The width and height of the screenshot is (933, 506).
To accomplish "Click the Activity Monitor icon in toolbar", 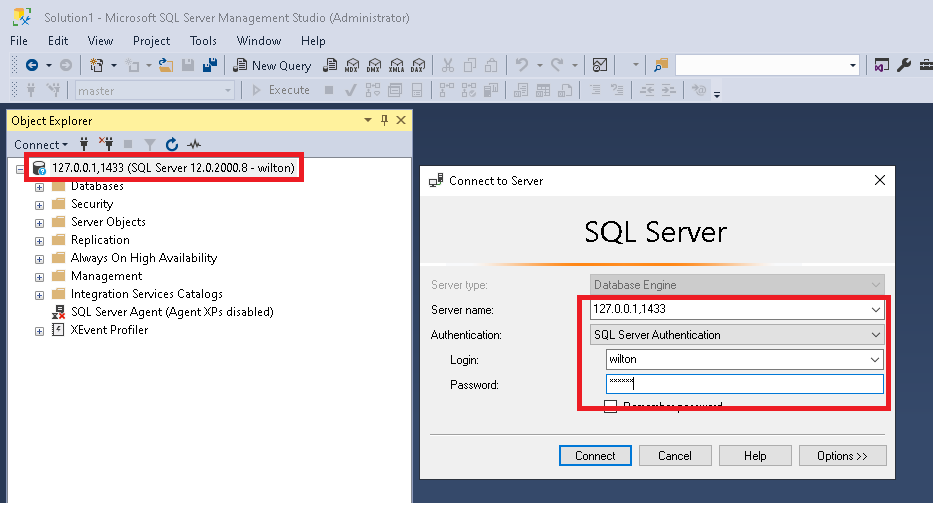I will (x=600, y=65).
